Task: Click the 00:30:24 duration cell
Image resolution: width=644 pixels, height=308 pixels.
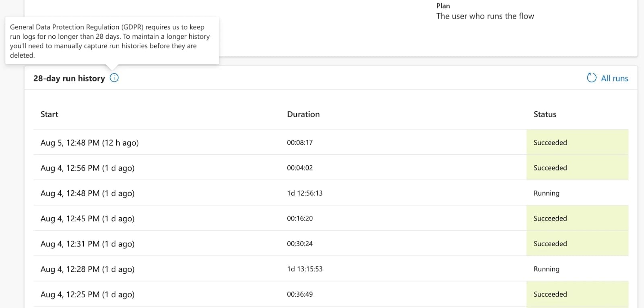Action: [300, 243]
